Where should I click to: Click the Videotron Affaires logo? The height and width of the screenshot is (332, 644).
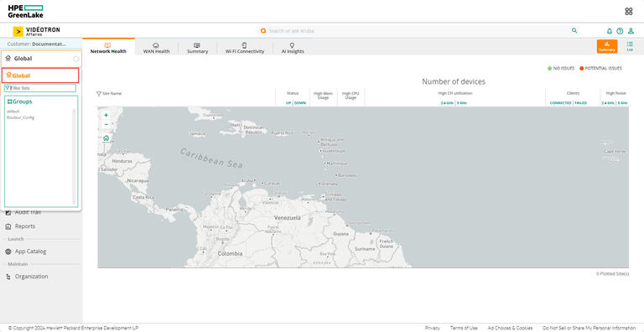36,31
